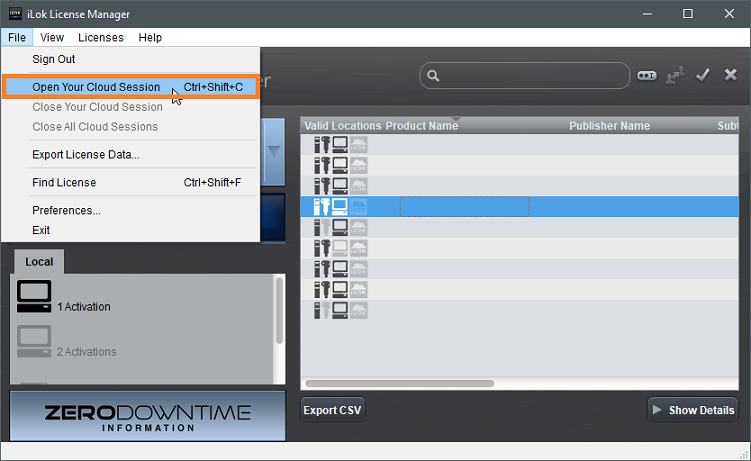Click the X toolbar icon
751x461 pixels.
[730, 75]
